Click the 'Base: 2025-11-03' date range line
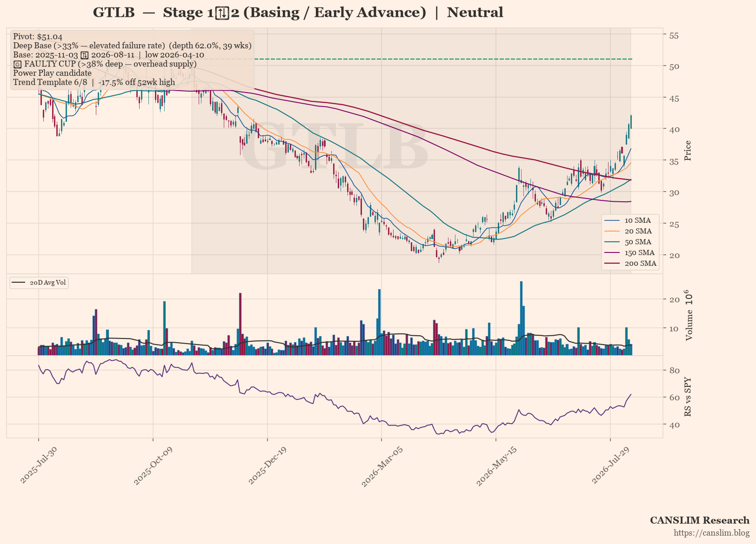This screenshot has width=756, height=544. (108, 55)
